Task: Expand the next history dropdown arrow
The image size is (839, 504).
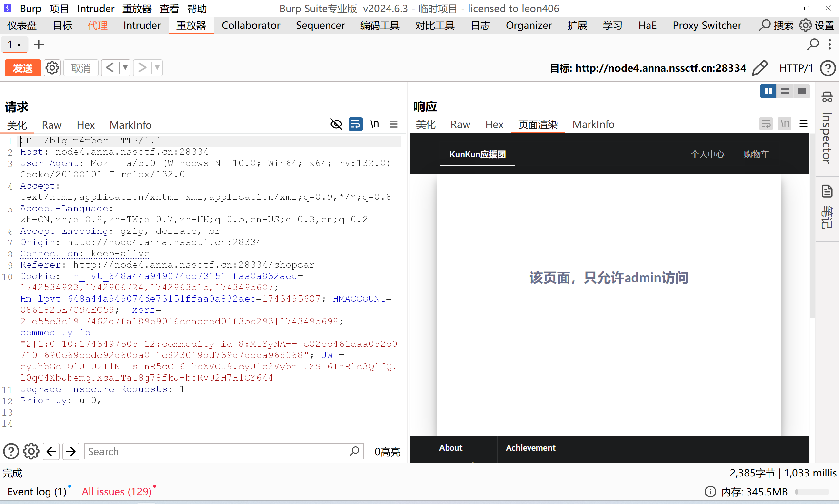Action: pyautogui.click(x=157, y=68)
